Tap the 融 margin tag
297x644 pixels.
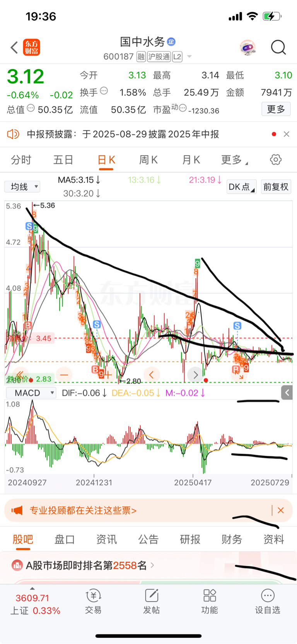(x=141, y=57)
